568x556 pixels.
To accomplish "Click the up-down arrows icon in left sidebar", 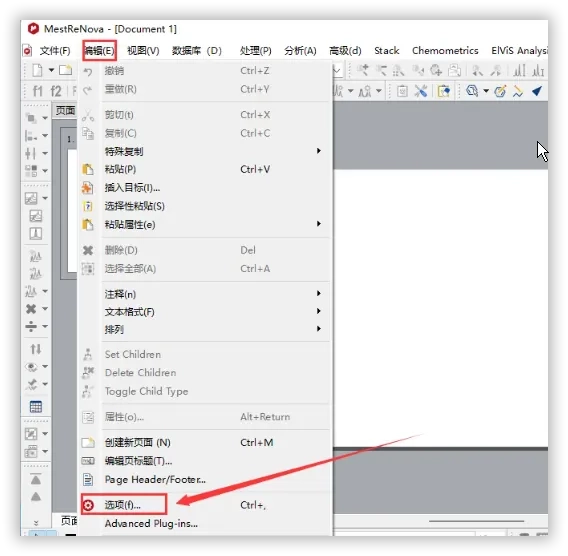I will tap(36, 349).
